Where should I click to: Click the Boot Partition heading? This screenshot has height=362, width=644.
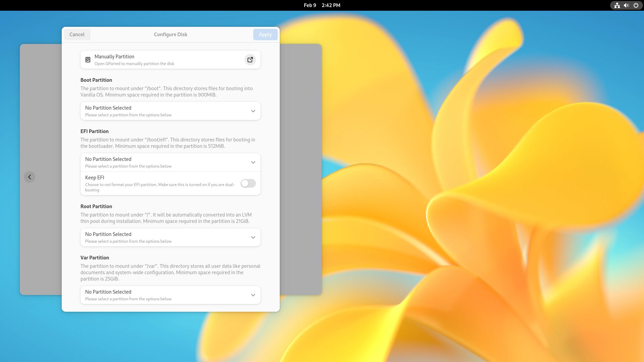[x=96, y=80]
